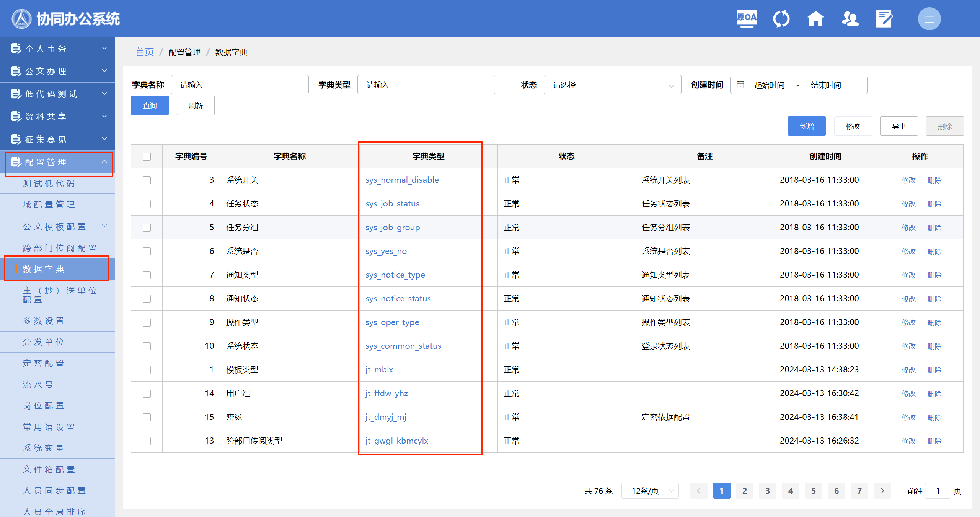Viewport: 980px width, 517px height.
Task: Click calendar icon in 创建时间 date field
Action: [x=740, y=85]
